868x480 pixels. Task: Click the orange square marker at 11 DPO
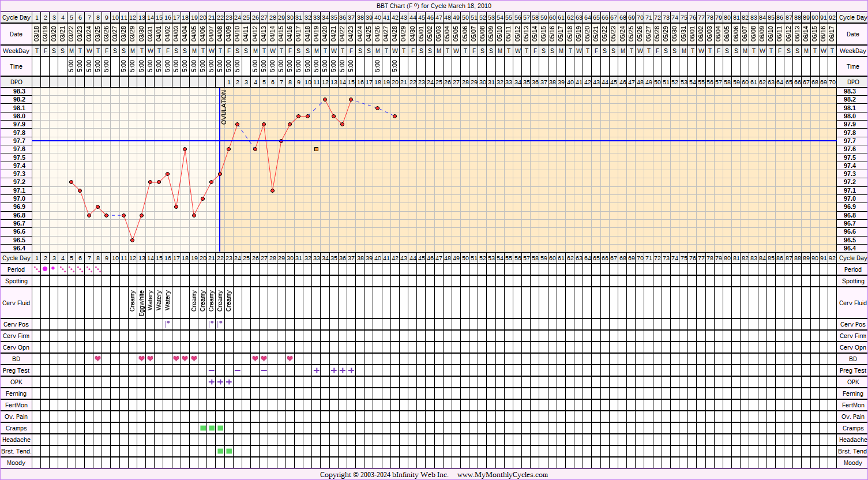[316, 149]
